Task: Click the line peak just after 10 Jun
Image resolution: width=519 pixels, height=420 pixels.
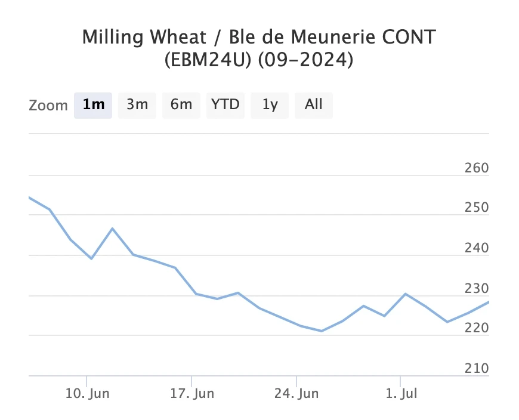Action: tap(112, 228)
